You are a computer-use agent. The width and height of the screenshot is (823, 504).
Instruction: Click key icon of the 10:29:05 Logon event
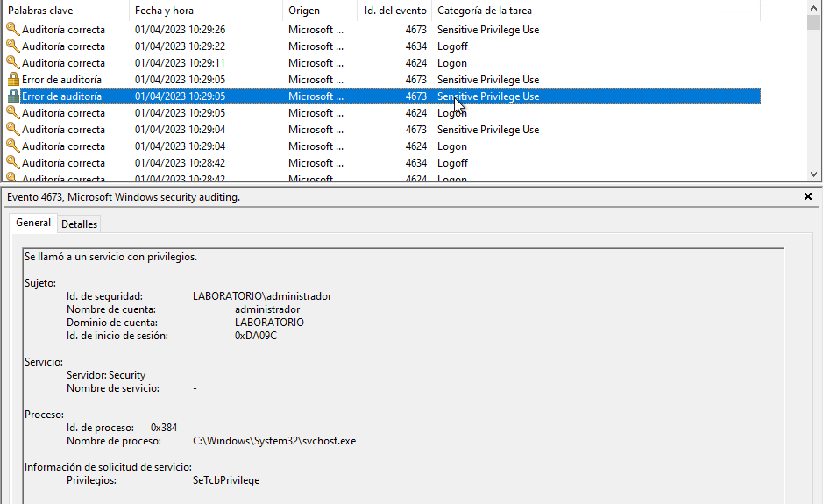[x=13, y=113]
